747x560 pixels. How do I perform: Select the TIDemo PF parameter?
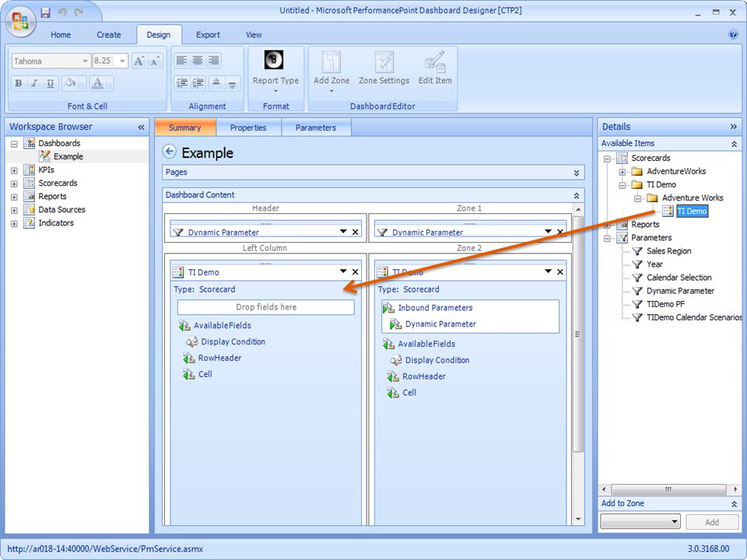tap(665, 304)
